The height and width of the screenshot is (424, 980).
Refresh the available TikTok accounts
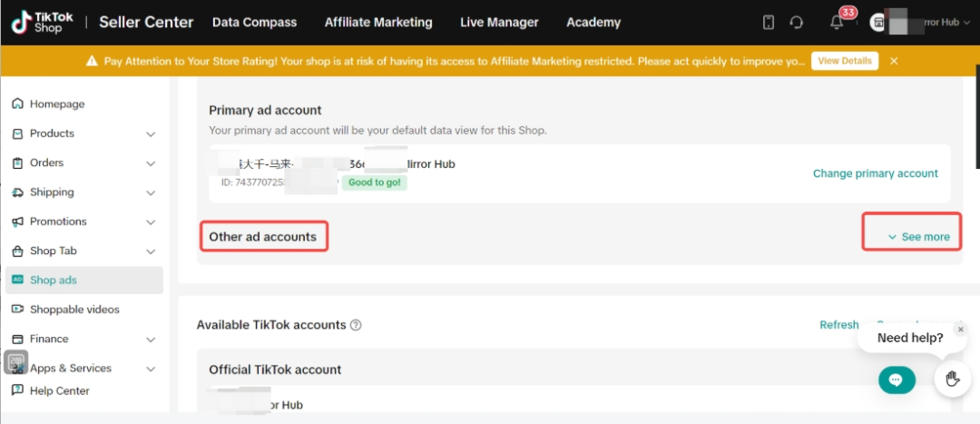point(838,325)
